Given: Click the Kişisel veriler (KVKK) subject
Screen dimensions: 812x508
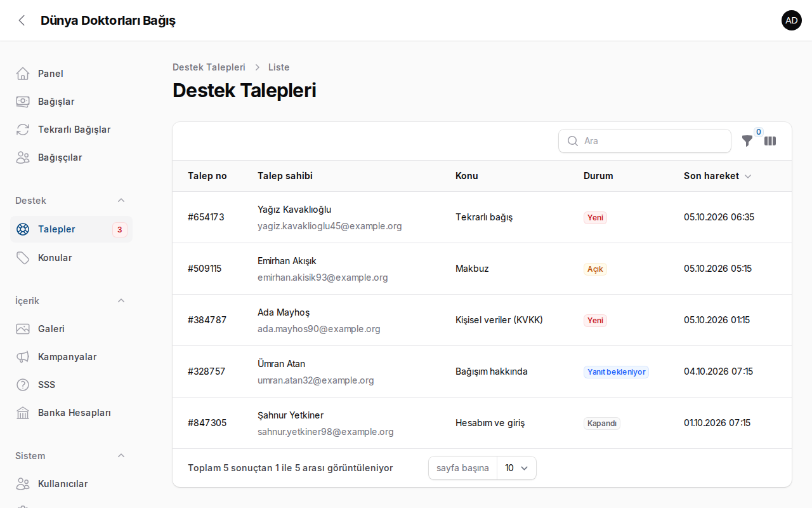Looking at the screenshot, I should [499, 320].
